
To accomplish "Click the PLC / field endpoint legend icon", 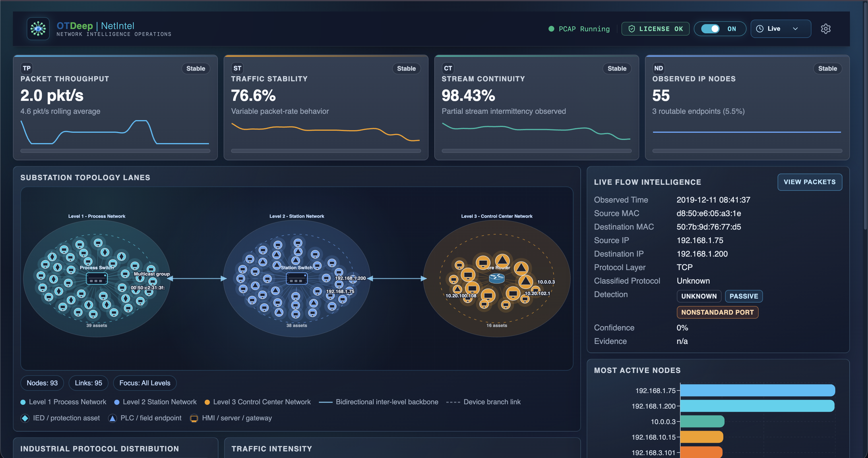I will [113, 418].
